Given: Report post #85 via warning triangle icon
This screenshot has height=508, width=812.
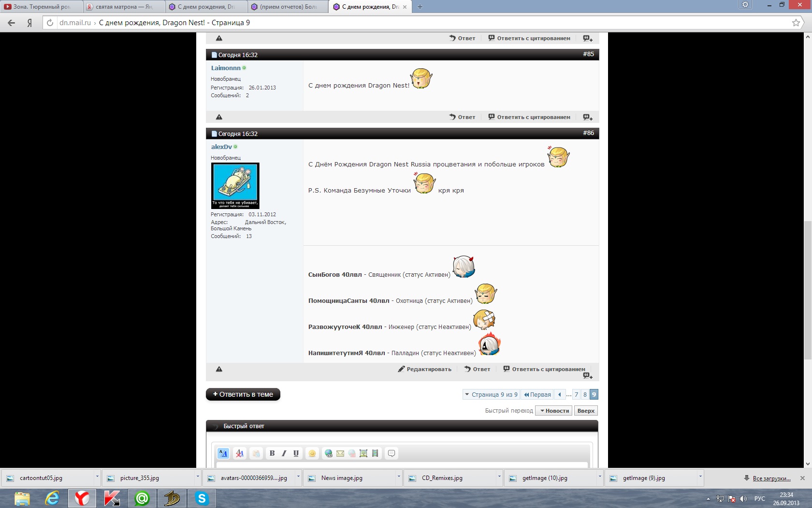Looking at the screenshot, I should [x=219, y=117].
